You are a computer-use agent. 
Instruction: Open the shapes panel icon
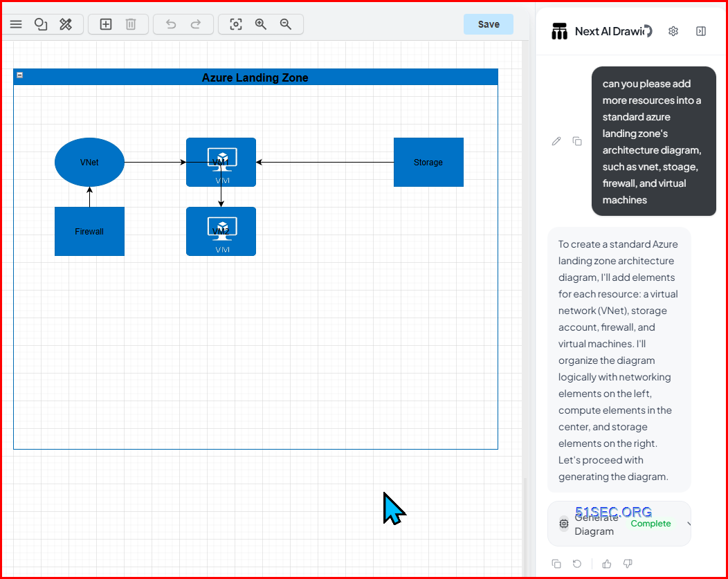(41, 24)
